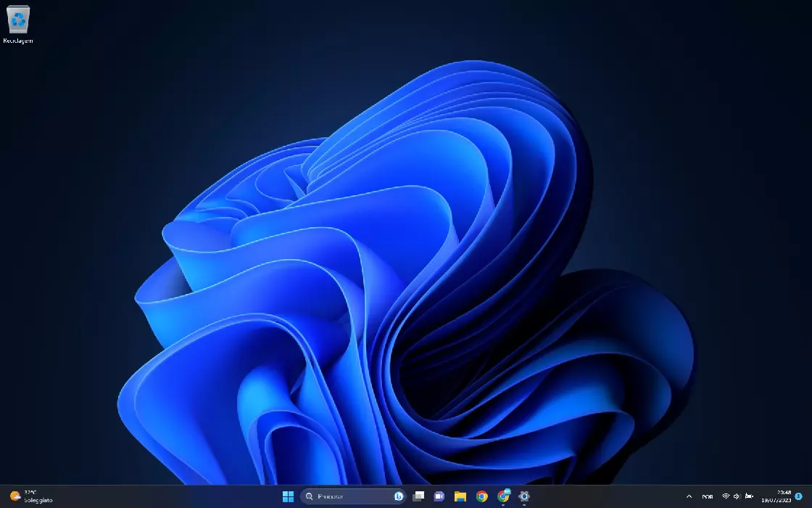This screenshot has width=812, height=508.
Task: Click the Bing Chat icon inside search bar
Action: pyautogui.click(x=399, y=496)
